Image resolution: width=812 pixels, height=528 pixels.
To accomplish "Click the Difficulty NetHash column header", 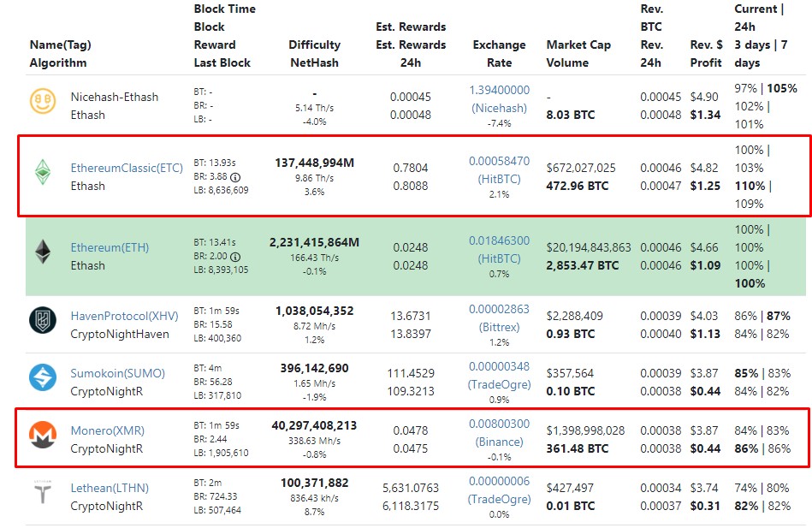I will (314, 54).
